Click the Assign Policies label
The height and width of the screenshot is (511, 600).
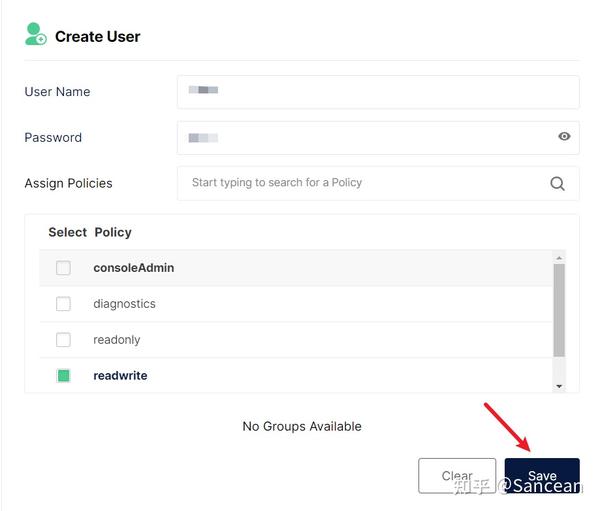click(x=68, y=183)
